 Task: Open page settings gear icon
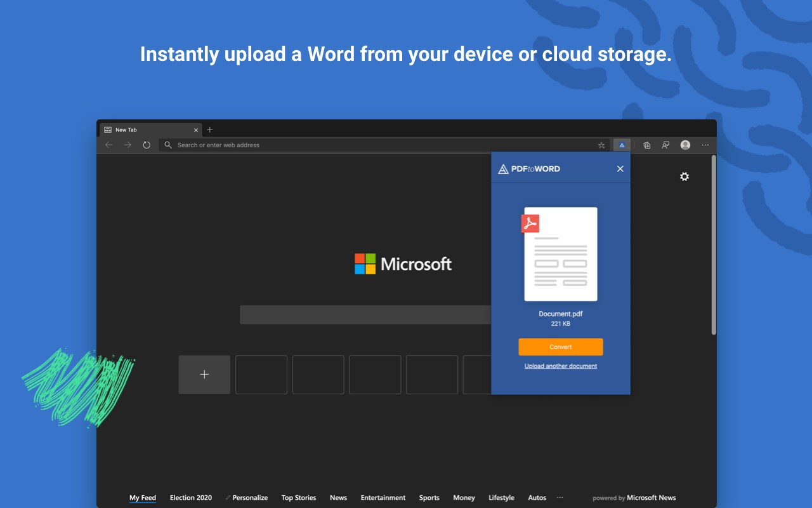point(684,177)
